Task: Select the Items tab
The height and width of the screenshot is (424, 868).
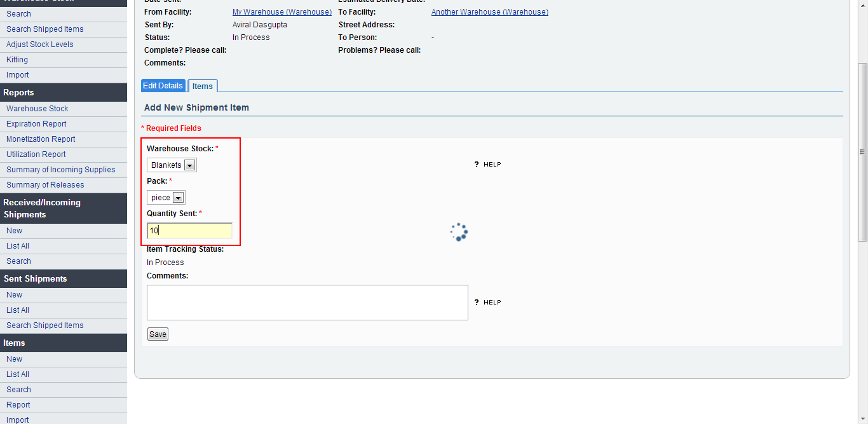Action: pyautogui.click(x=203, y=86)
